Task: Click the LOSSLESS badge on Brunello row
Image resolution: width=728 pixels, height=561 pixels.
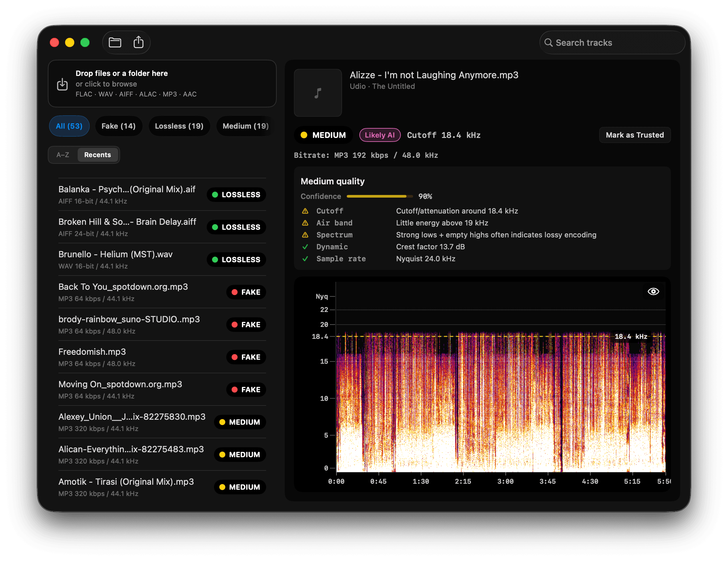Action: (236, 260)
